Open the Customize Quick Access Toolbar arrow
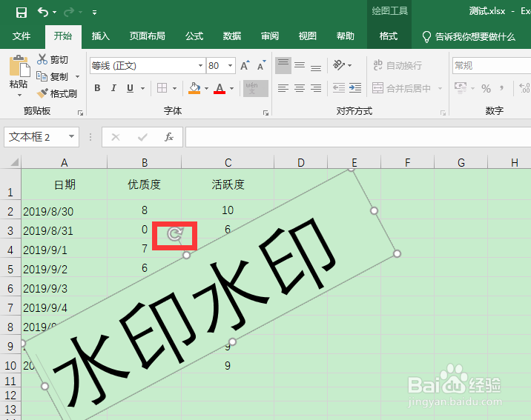531x420 pixels. [x=94, y=13]
